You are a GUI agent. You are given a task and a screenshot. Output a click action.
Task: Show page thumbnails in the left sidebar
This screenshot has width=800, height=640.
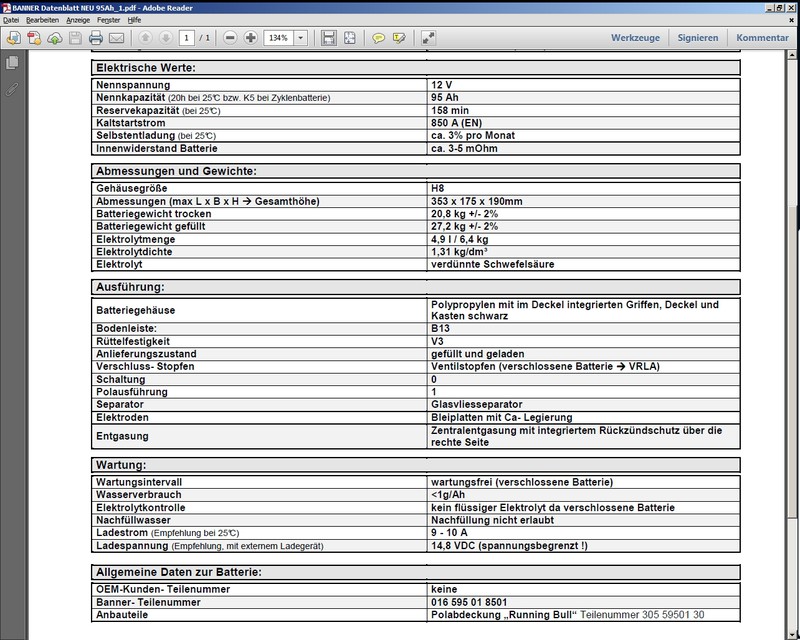tap(12, 63)
